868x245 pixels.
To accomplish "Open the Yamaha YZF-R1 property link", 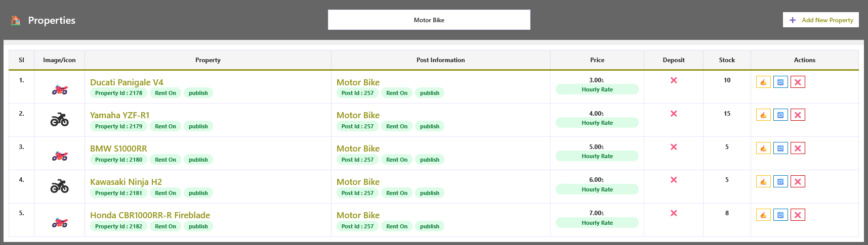I will click(x=120, y=115).
